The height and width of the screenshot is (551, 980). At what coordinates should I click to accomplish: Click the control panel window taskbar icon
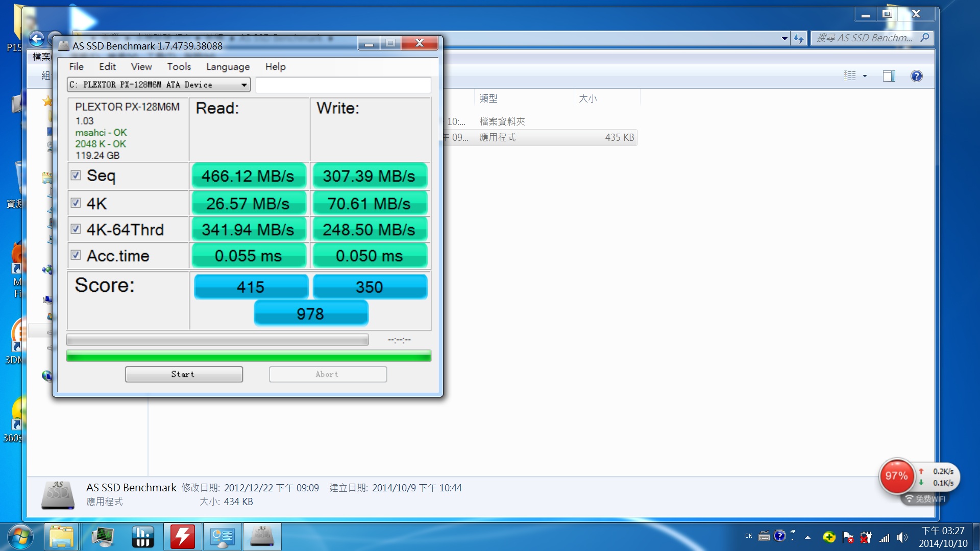tap(222, 537)
